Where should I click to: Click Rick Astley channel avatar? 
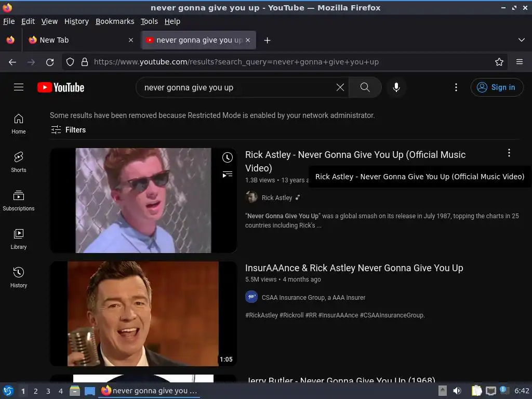click(x=251, y=197)
